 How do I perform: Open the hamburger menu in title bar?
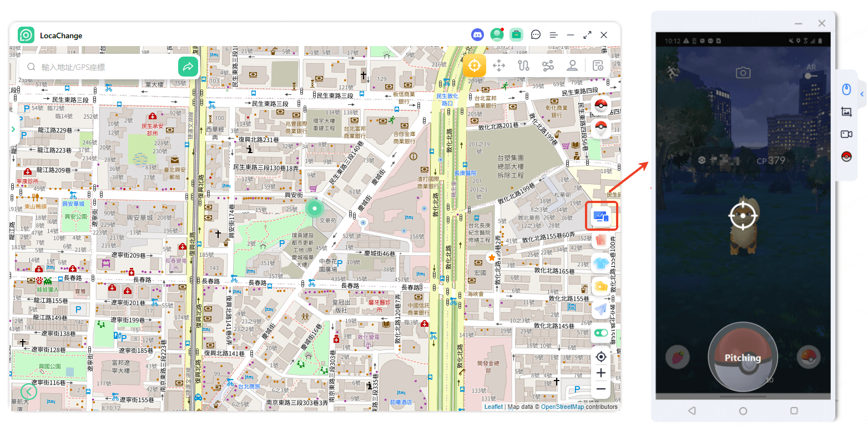(x=553, y=35)
